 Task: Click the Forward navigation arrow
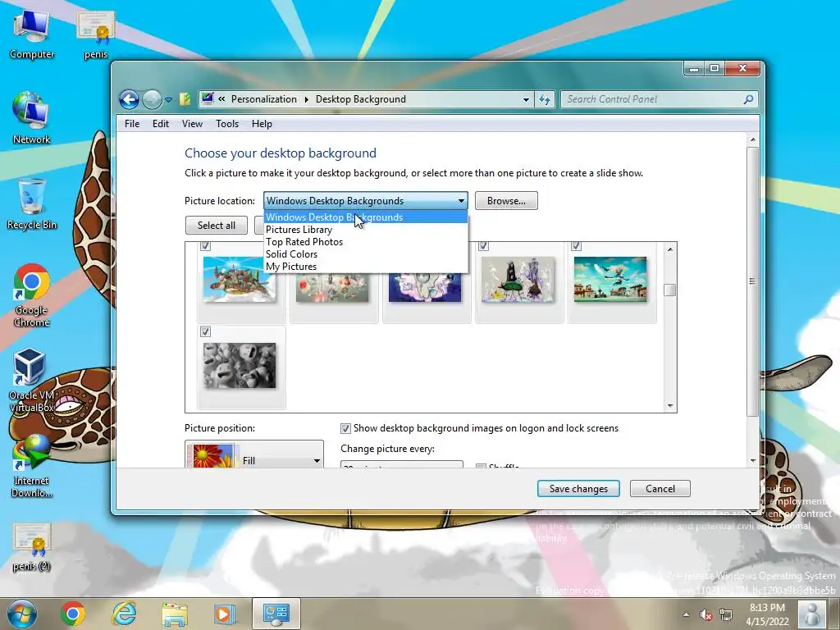tap(152, 99)
